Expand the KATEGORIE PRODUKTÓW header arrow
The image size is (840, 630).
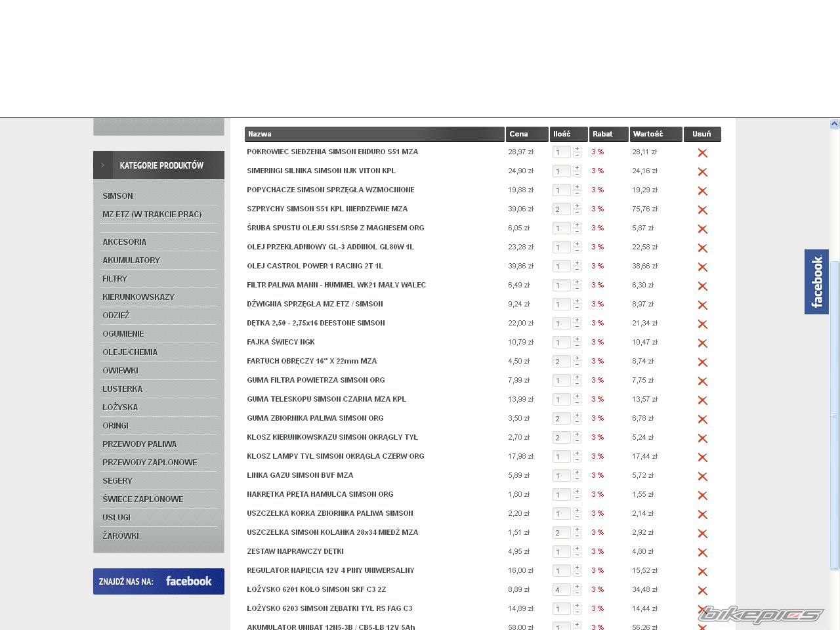tap(102, 165)
